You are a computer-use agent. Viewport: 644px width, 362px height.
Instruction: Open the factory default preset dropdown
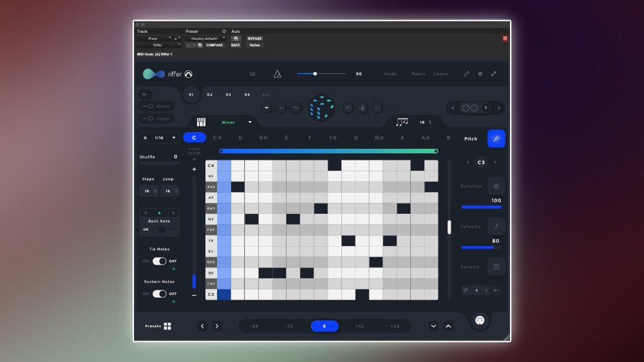point(205,39)
